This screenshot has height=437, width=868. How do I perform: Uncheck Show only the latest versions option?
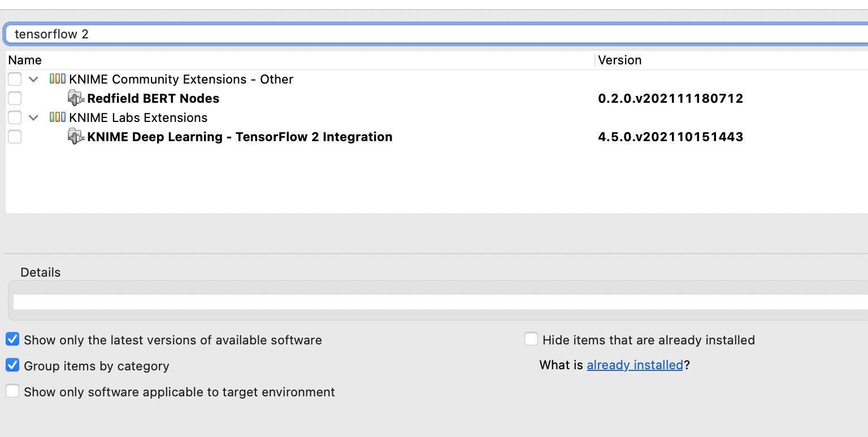click(12, 339)
